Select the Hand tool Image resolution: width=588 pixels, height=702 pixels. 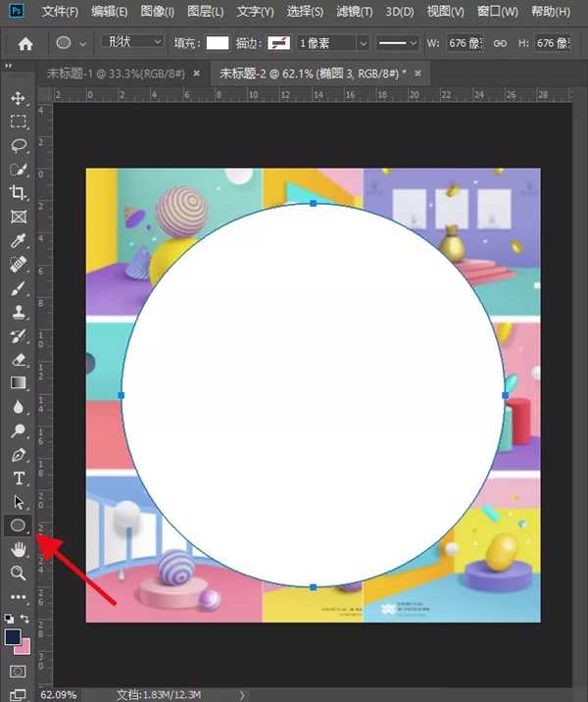(18, 550)
